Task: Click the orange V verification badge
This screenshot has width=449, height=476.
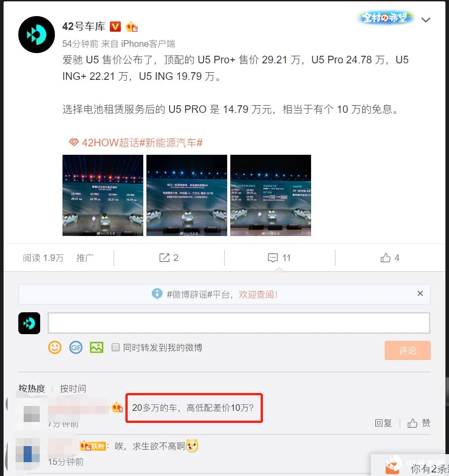Action: point(115,27)
